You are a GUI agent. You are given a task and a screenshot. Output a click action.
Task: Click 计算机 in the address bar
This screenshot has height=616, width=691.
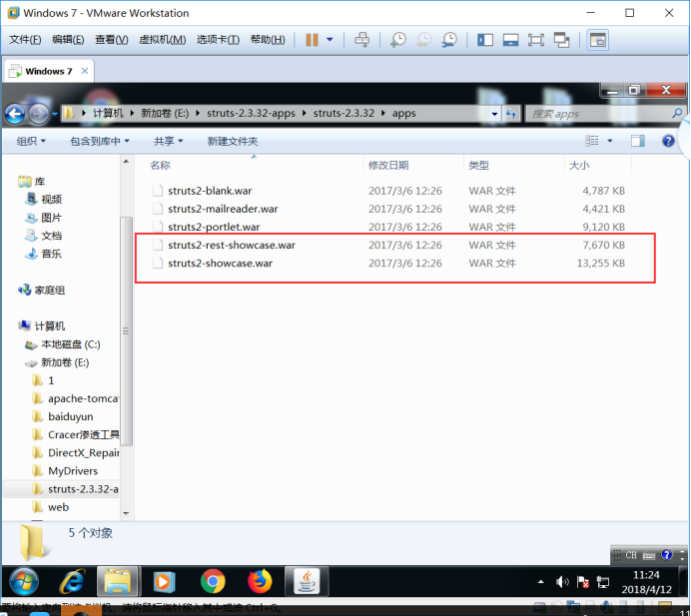pyautogui.click(x=108, y=113)
